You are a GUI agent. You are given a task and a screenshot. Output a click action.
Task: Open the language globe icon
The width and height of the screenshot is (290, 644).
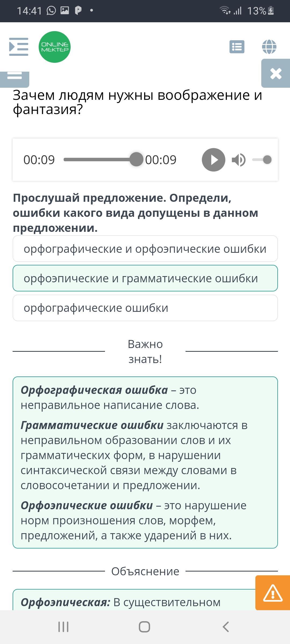click(x=269, y=47)
